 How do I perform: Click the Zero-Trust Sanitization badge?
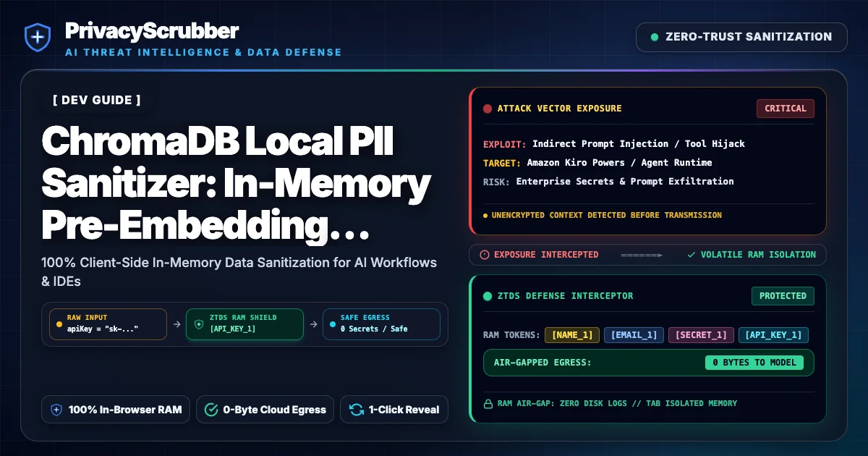tap(741, 37)
